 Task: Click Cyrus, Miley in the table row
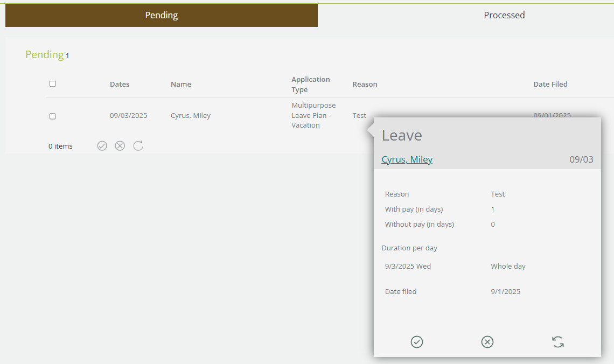(x=191, y=116)
